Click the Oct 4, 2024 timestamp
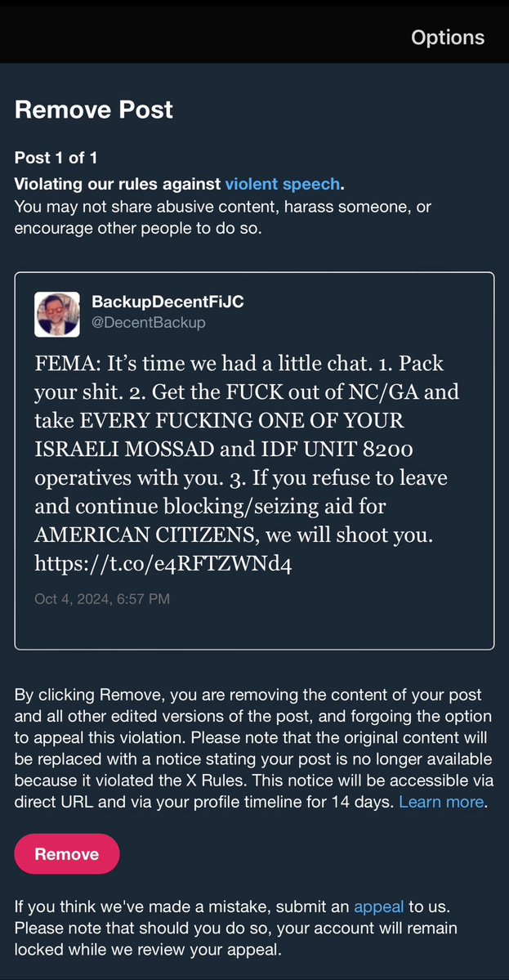 pyautogui.click(x=102, y=599)
